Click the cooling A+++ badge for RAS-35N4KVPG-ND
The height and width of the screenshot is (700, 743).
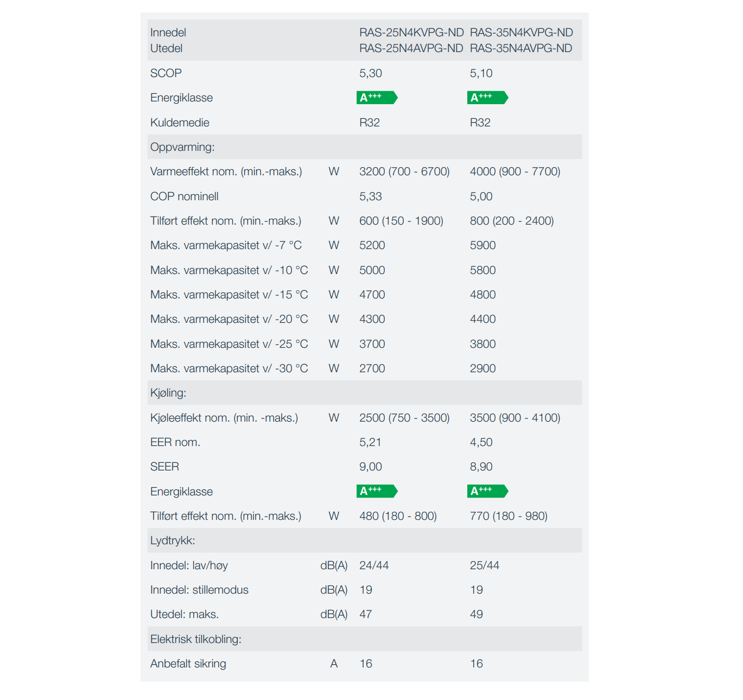pos(487,491)
